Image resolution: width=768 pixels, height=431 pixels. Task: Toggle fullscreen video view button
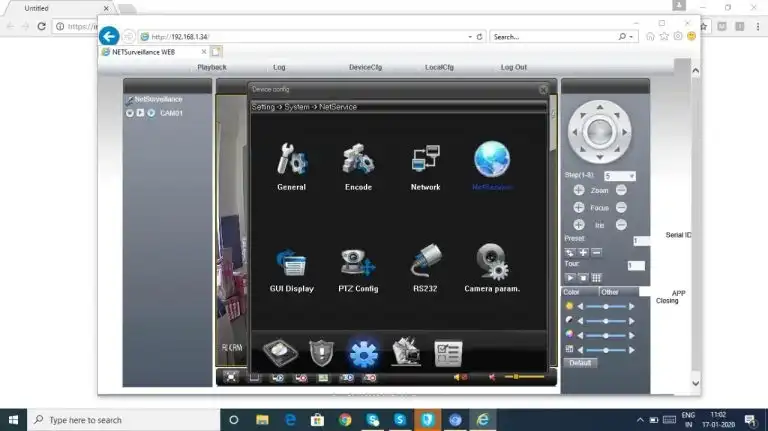232,377
